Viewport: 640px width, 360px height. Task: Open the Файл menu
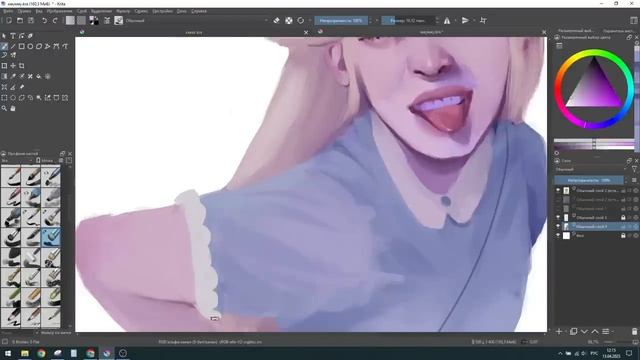click(x=8, y=11)
